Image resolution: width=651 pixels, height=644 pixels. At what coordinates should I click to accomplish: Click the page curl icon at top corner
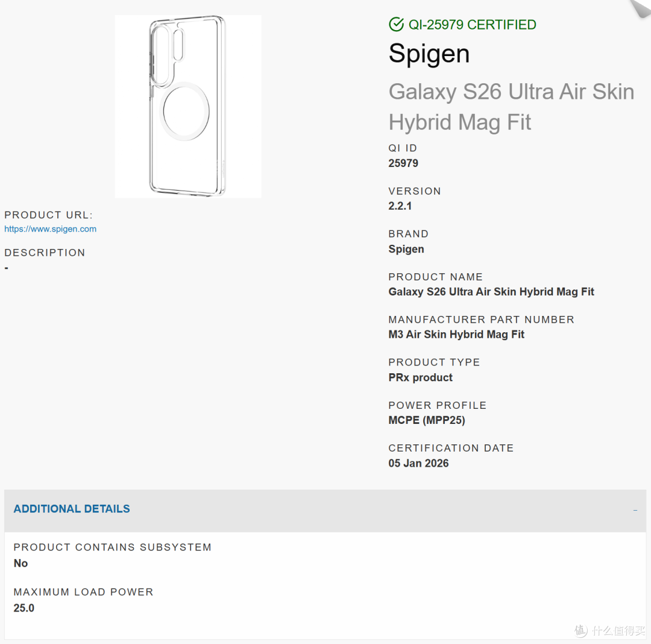coord(640,8)
